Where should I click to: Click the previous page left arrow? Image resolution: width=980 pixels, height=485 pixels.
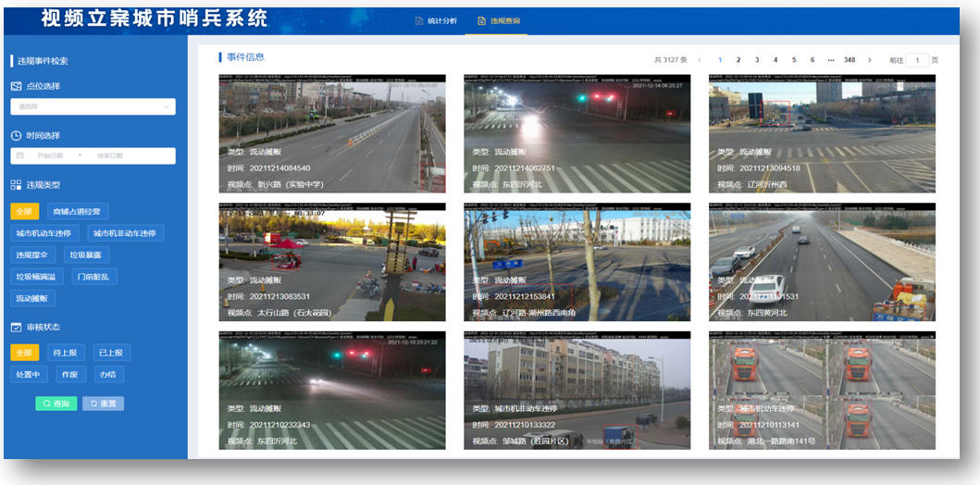point(700,60)
